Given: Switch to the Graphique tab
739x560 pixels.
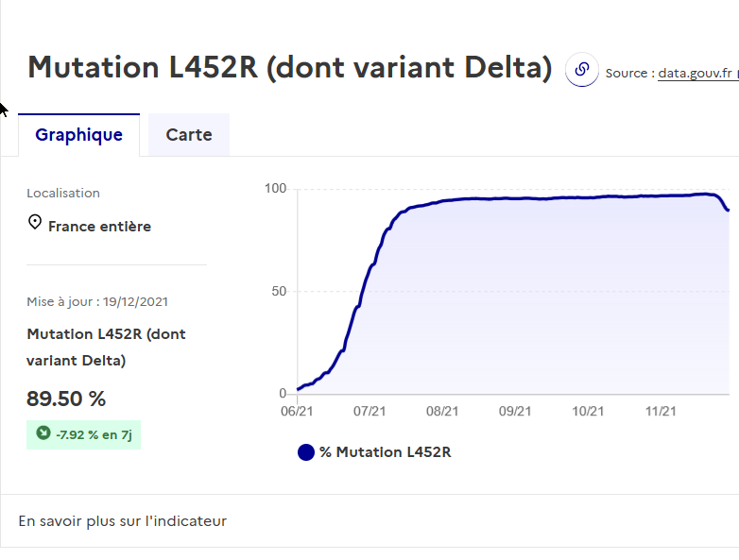Looking at the screenshot, I should tap(78, 135).
